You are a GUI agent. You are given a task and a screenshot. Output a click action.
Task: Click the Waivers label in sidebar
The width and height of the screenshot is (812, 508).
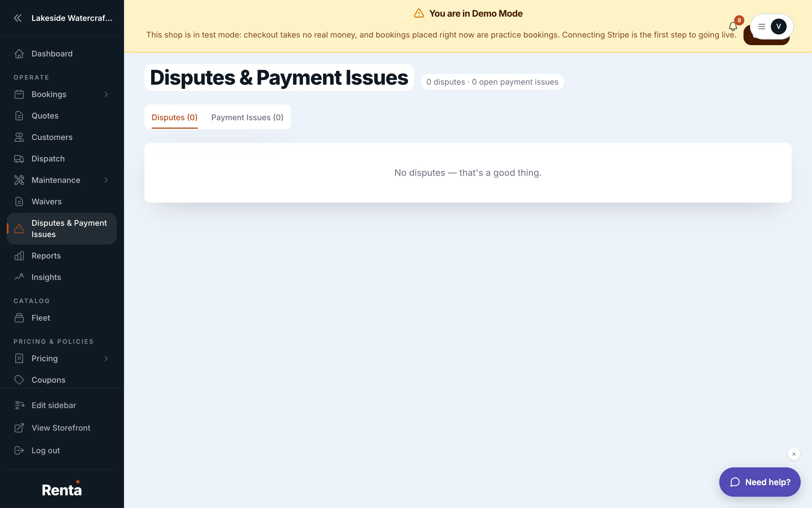coord(47,202)
